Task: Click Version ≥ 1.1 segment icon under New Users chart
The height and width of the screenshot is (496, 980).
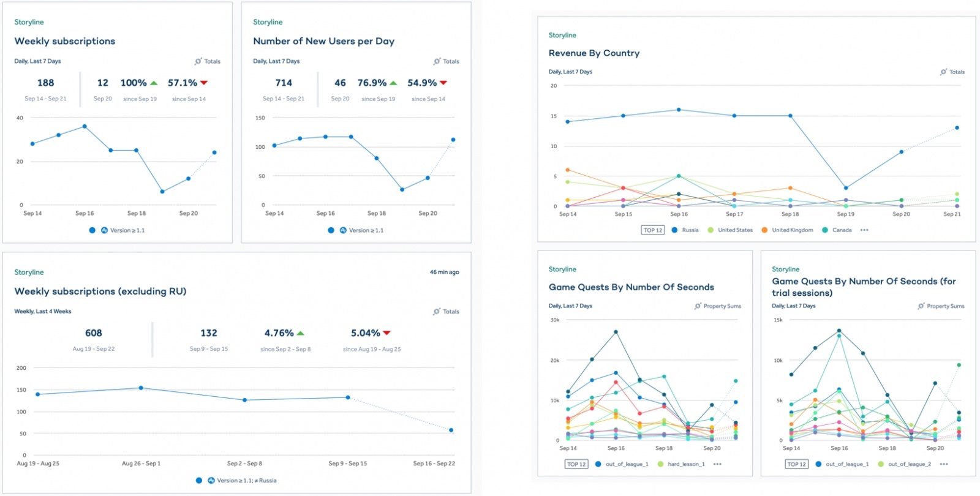Action: pos(343,230)
